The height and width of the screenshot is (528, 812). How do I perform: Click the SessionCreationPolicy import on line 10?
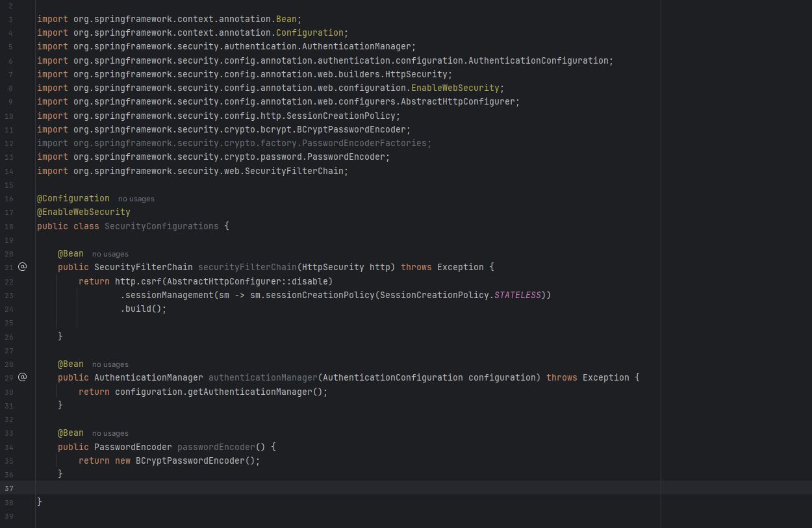(x=219, y=116)
